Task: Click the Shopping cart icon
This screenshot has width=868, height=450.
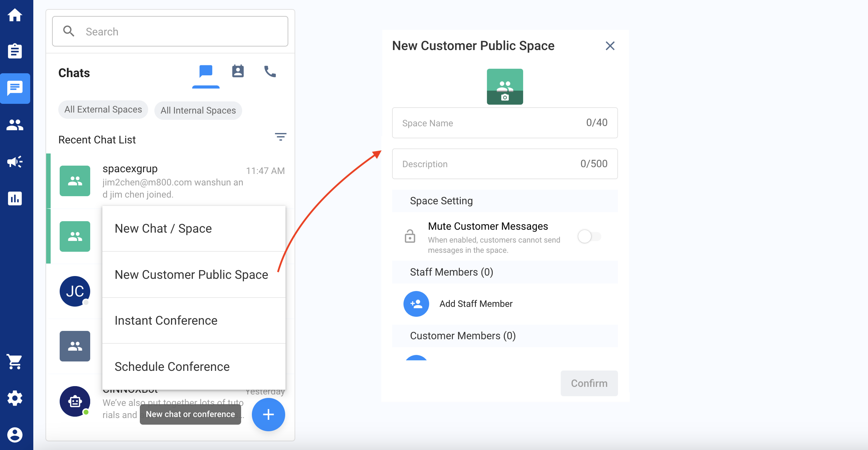Action: (16, 361)
